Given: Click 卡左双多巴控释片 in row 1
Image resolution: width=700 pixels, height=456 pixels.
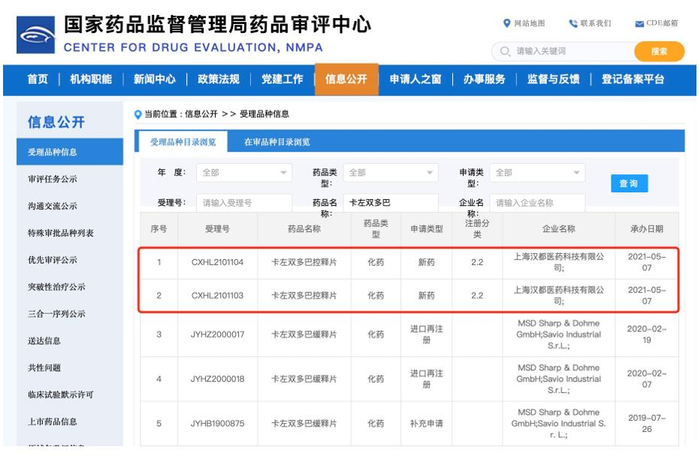Looking at the screenshot, I should coord(304,263).
